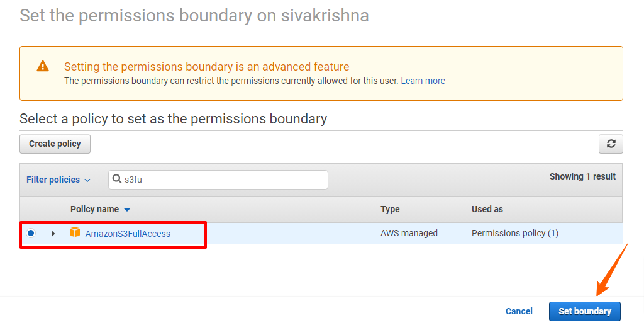Viewport: 644px width, 325px height.
Task: Open the Filter policies dropdown
Action: point(58,180)
